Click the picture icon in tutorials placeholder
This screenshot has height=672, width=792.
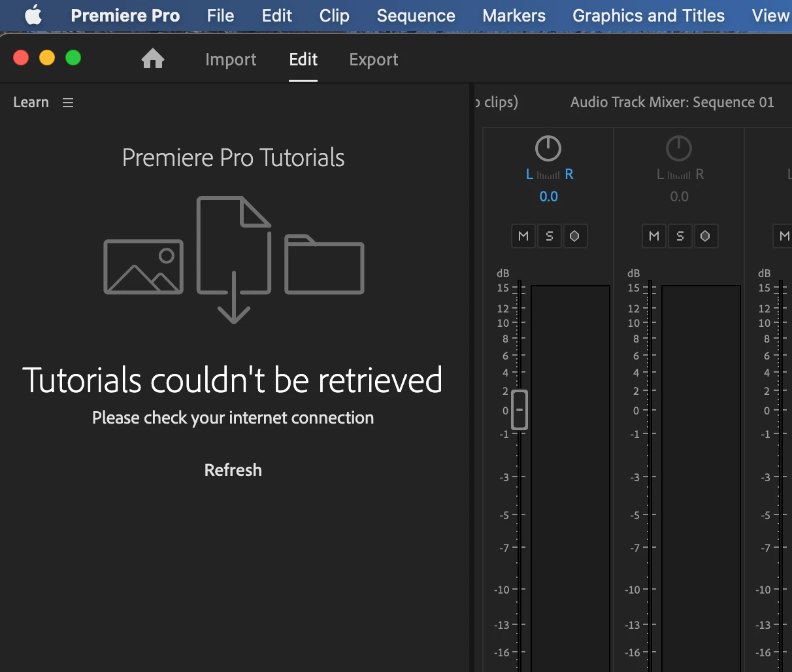144,267
